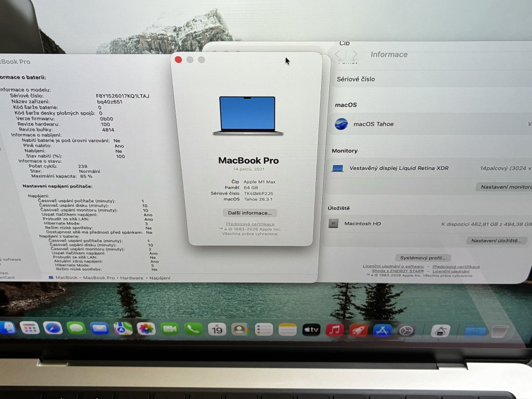This screenshot has width=532, height=399.
Task: Go back using the left chevron
Action: point(337,55)
